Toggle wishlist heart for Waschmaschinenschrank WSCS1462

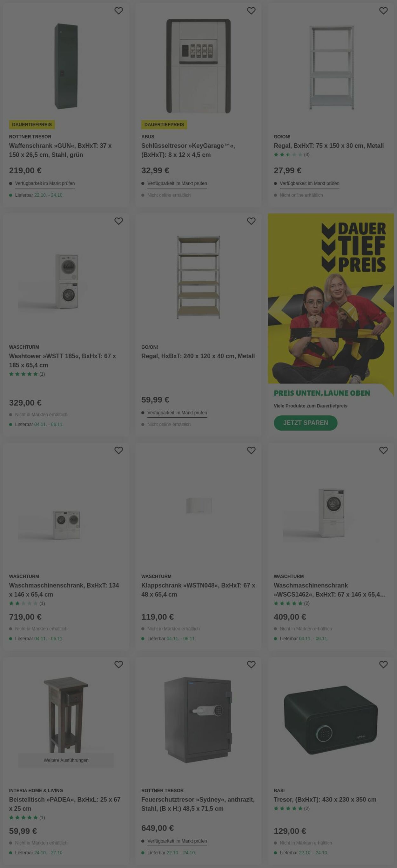point(384,450)
